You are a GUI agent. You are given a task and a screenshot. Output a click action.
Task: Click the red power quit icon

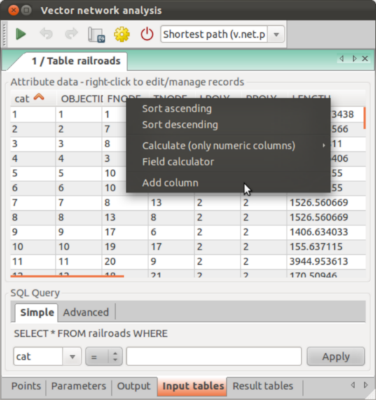click(x=147, y=34)
